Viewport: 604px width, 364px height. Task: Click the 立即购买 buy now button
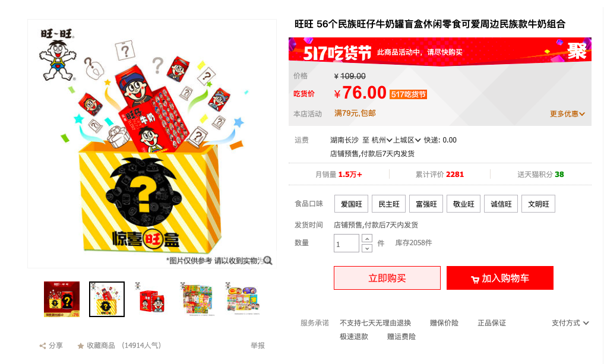pyautogui.click(x=387, y=278)
